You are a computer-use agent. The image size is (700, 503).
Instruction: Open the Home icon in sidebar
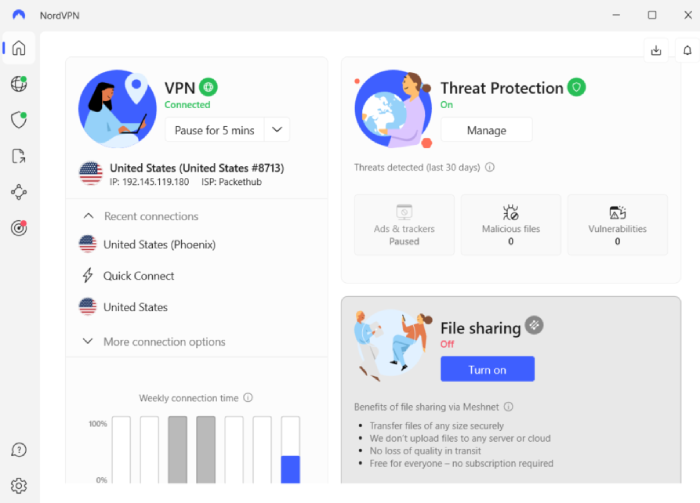click(x=19, y=48)
